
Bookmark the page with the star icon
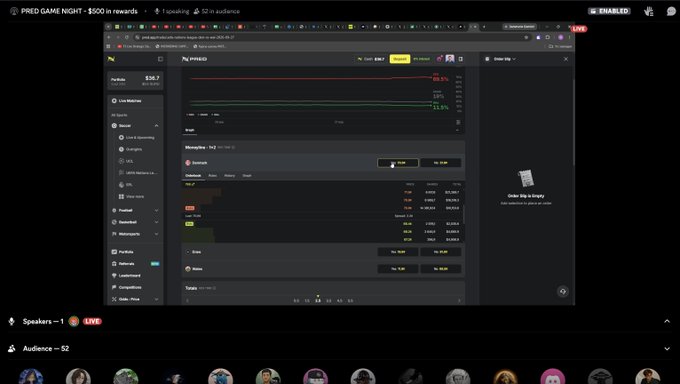coord(526,37)
